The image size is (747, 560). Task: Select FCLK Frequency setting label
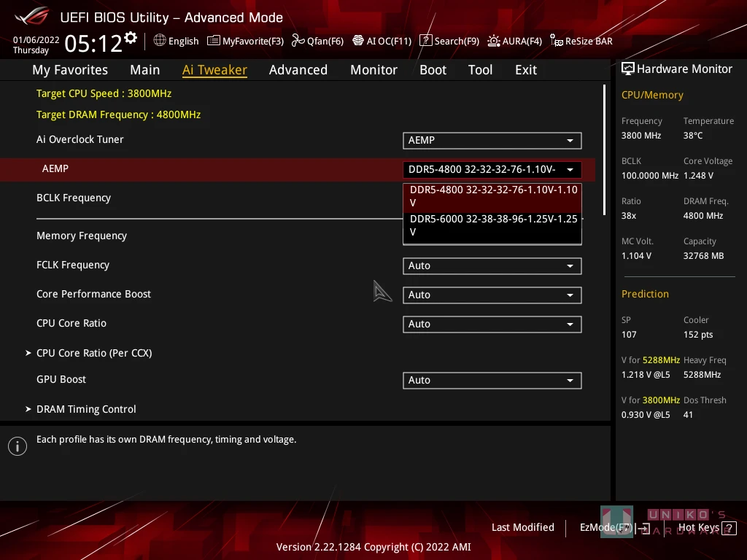[73, 265]
